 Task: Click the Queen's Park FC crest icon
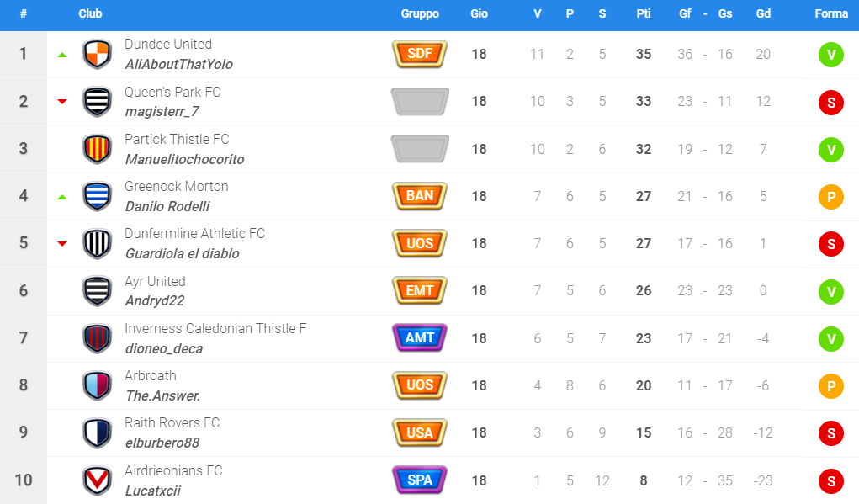[x=98, y=102]
